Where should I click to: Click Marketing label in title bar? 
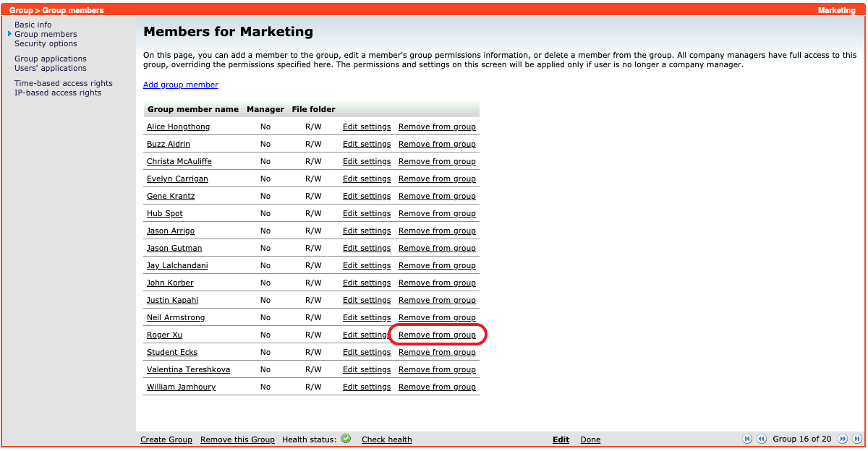(x=837, y=10)
